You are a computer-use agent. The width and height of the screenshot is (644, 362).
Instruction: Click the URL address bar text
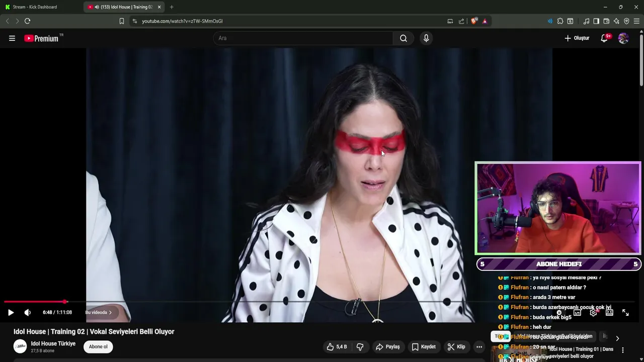pos(182,21)
